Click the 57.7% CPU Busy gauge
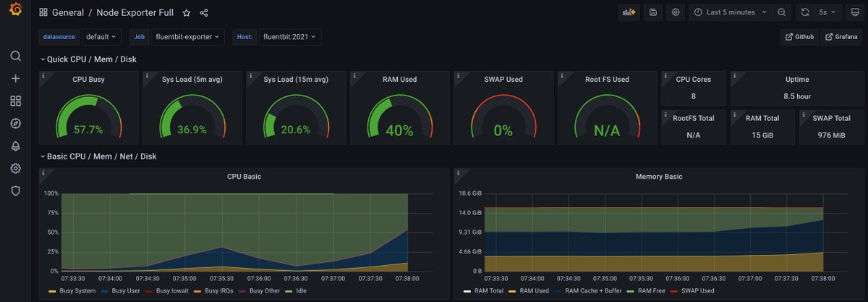Viewport: 868px width, 302px height. 88,117
